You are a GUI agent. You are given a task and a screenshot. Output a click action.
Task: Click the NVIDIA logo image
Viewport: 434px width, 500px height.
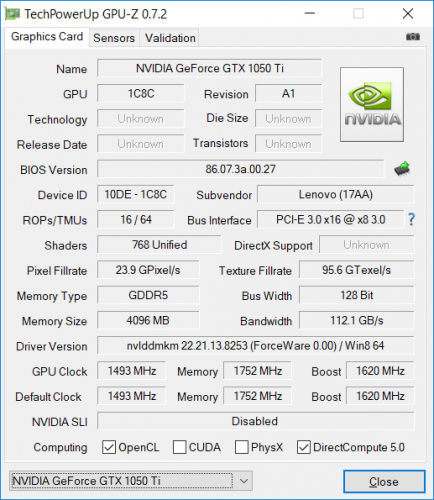point(372,105)
